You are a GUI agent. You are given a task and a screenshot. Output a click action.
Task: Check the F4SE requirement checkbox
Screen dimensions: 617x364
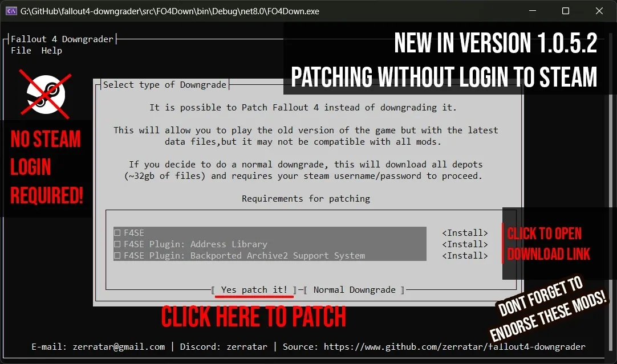(x=117, y=233)
